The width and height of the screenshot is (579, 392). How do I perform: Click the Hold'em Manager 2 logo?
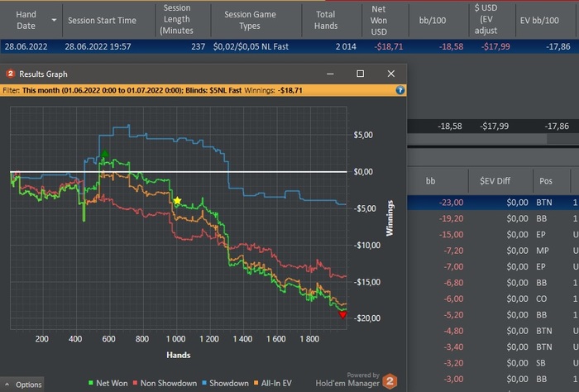390,380
